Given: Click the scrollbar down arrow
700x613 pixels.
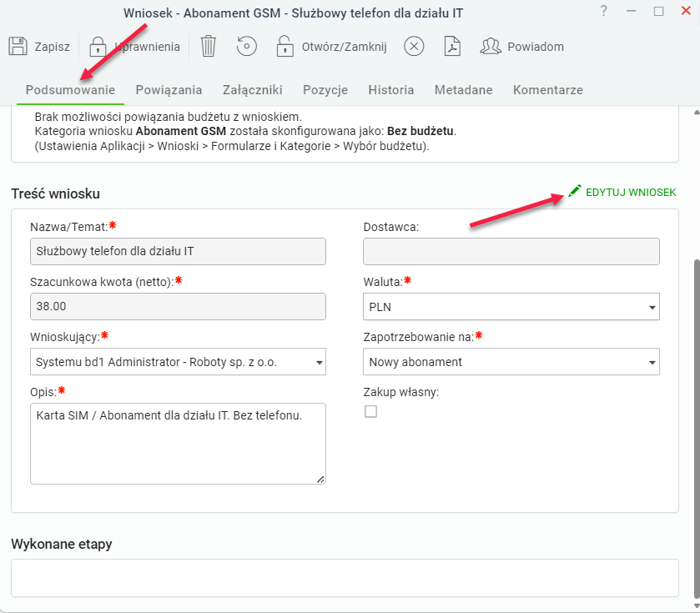Looking at the screenshot, I should (x=697, y=605).
